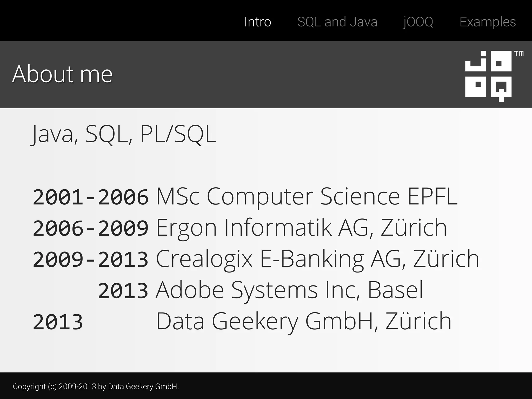The width and height of the screenshot is (532, 399).
Task: Click the dark title banner area
Action: point(266,75)
